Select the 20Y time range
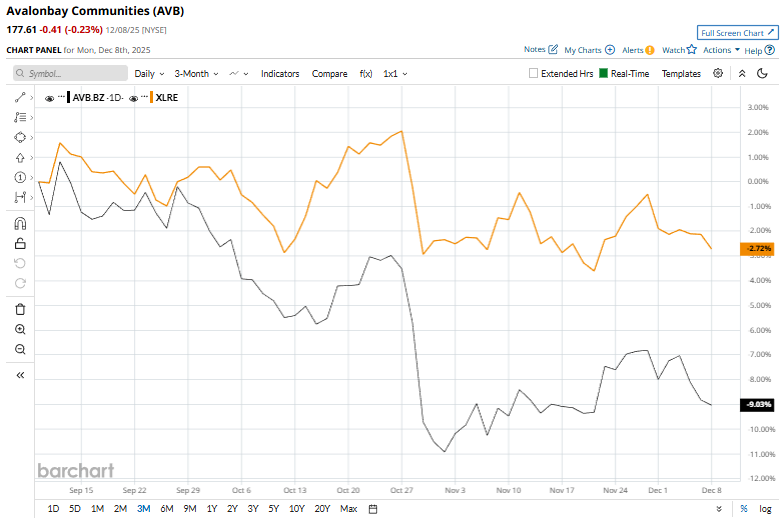Image resolution: width=781 pixels, height=525 pixels. (x=322, y=509)
